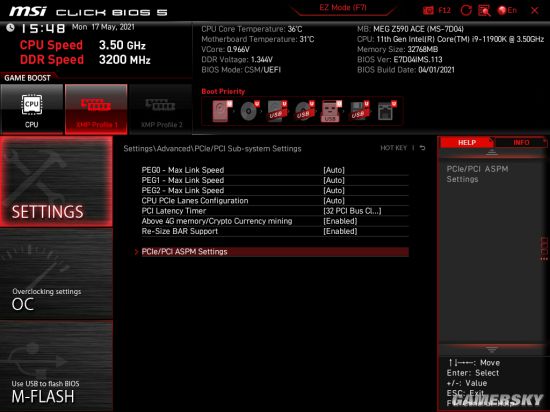Open the M-FLASH BIOS flashing section
Viewport: 550px width, 412px height.
56,366
